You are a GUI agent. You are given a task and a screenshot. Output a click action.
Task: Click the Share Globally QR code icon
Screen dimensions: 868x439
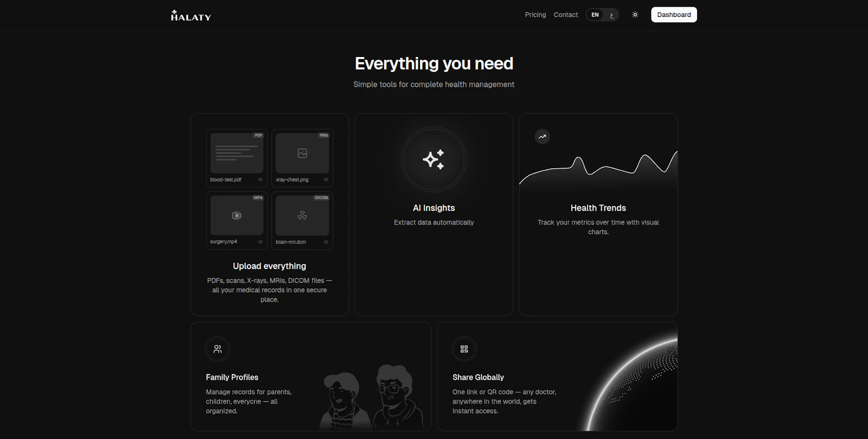tap(464, 349)
